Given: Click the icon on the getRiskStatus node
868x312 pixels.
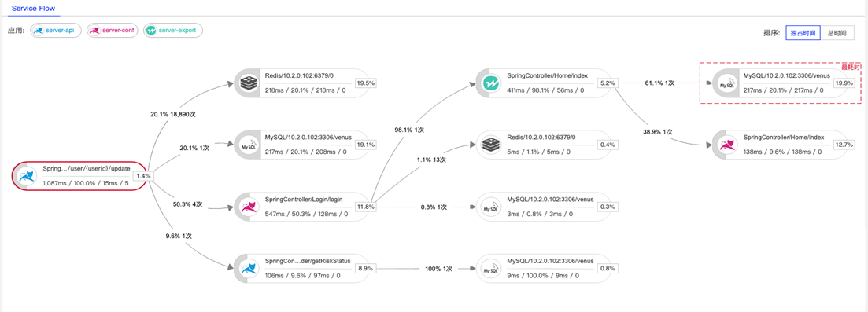Looking at the screenshot, I should click(x=247, y=269).
